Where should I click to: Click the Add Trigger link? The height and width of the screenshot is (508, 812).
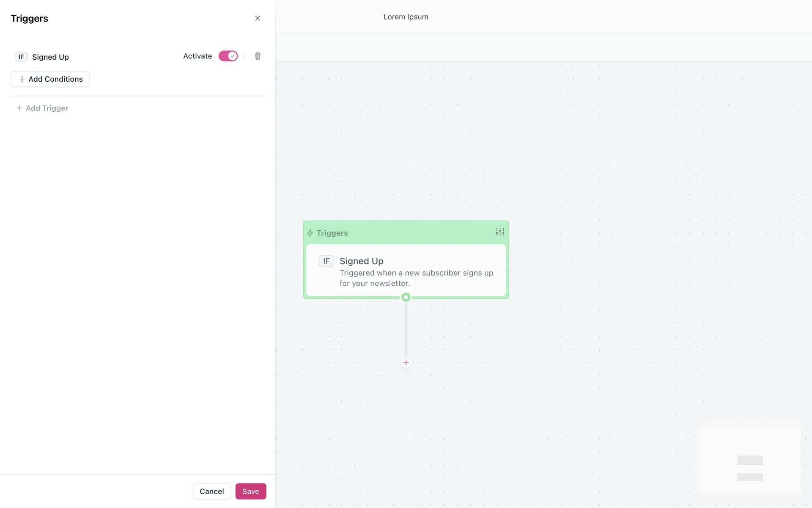point(42,108)
